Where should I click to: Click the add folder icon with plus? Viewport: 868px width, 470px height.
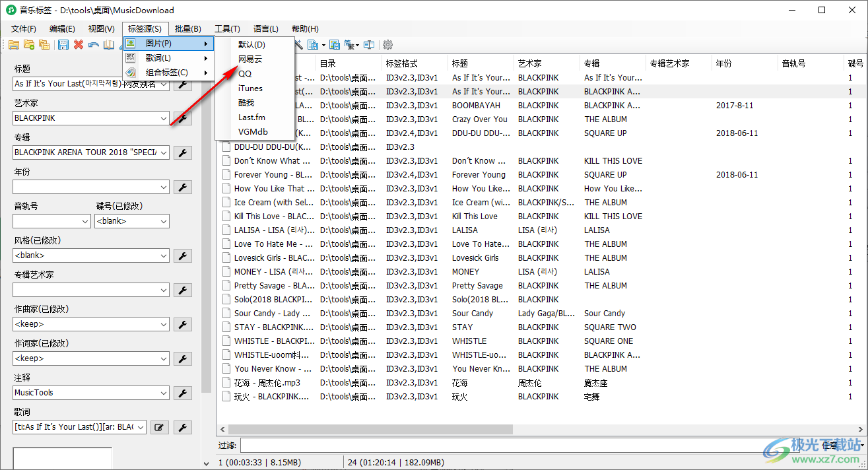tap(29, 45)
